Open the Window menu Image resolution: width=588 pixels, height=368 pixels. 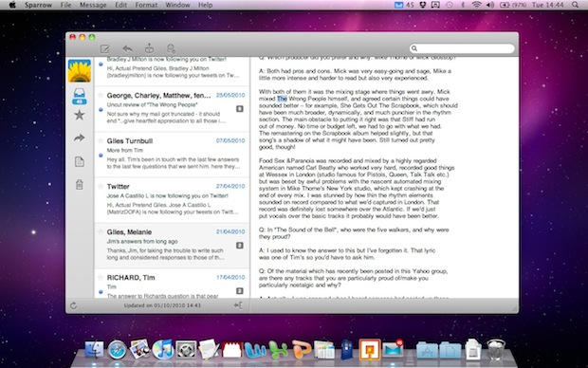(177, 5)
